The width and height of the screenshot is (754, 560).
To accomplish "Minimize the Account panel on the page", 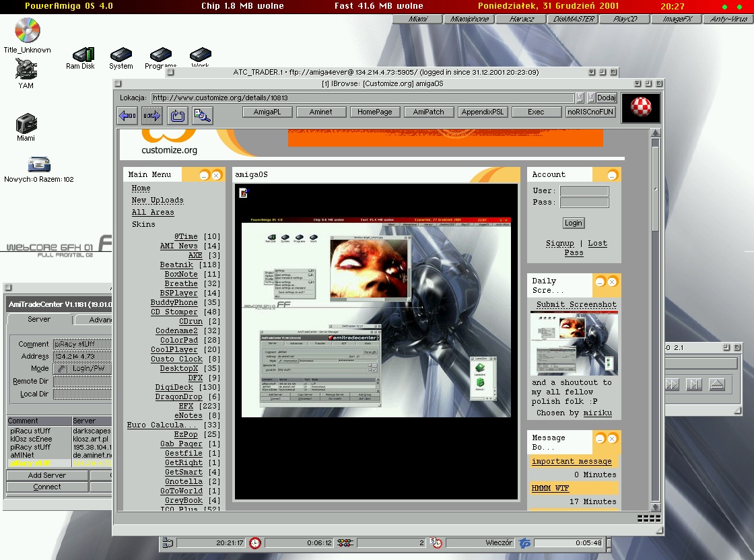I will 612,176.
